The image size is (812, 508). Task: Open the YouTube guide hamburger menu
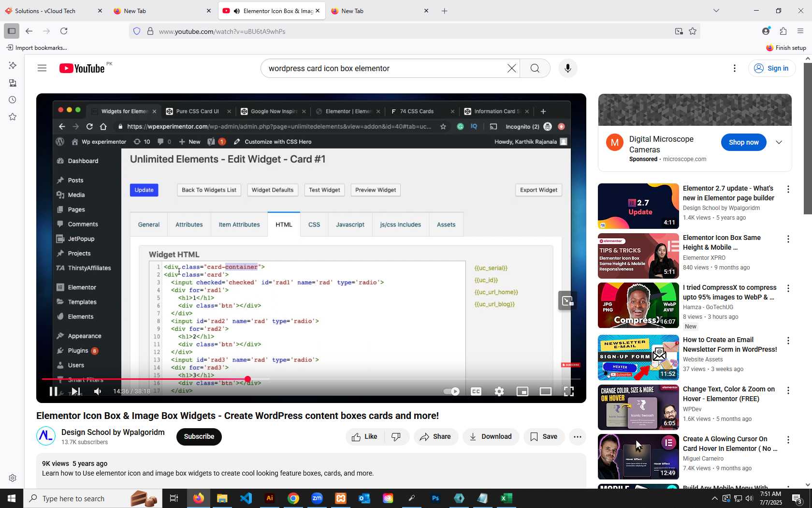pos(42,68)
